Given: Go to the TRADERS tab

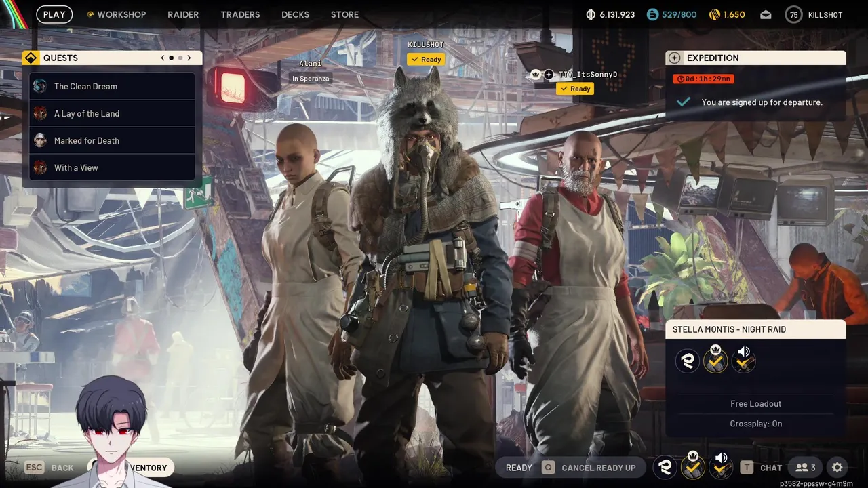Looking at the screenshot, I should click(240, 14).
